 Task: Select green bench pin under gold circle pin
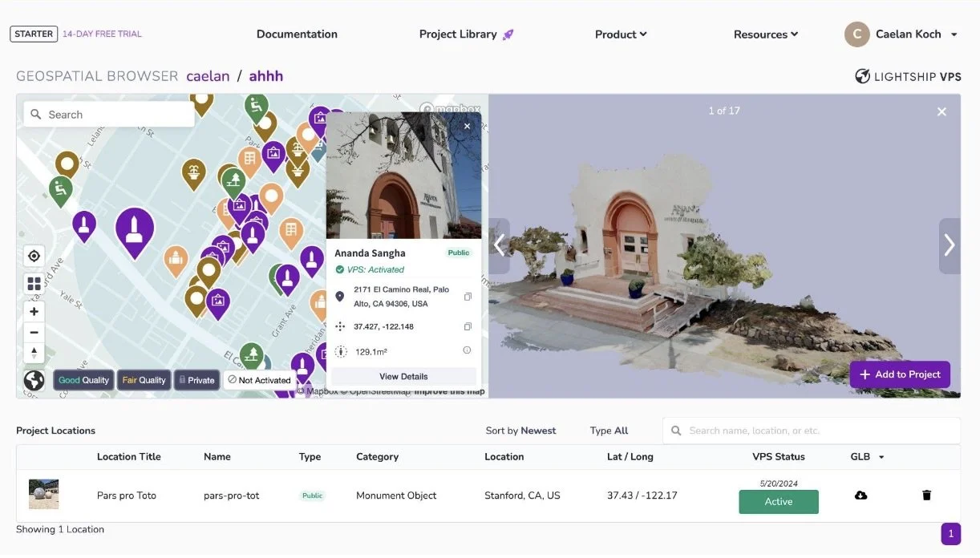coord(61,192)
